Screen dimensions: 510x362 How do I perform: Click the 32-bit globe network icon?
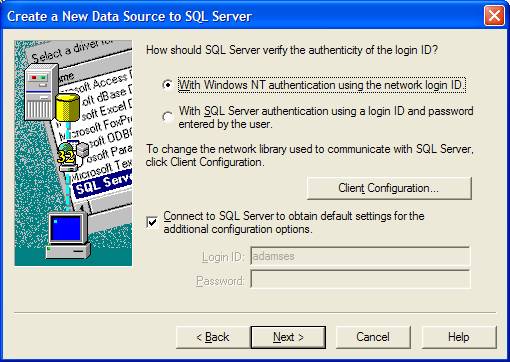click(68, 155)
